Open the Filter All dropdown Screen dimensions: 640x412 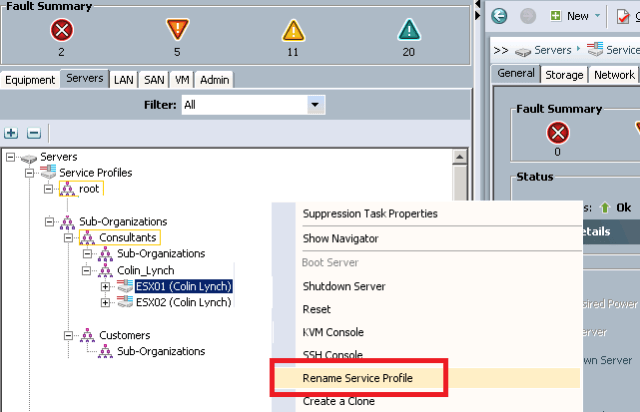click(315, 105)
